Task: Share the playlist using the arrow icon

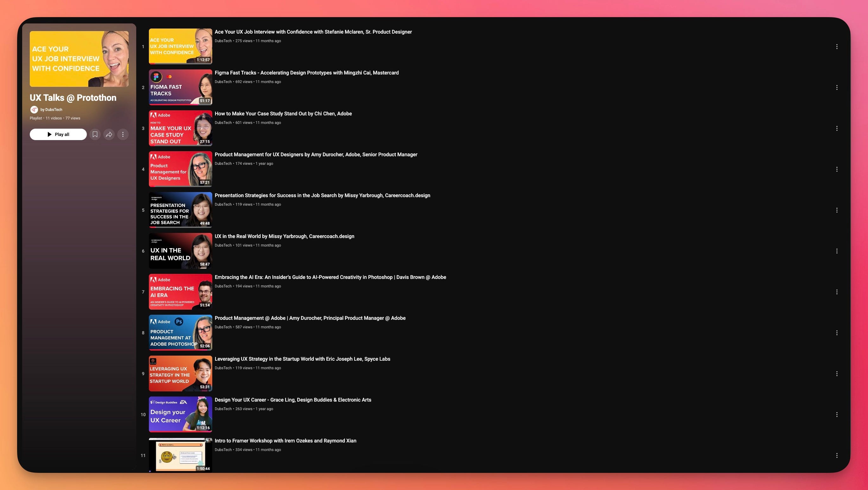Action: pos(109,135)
